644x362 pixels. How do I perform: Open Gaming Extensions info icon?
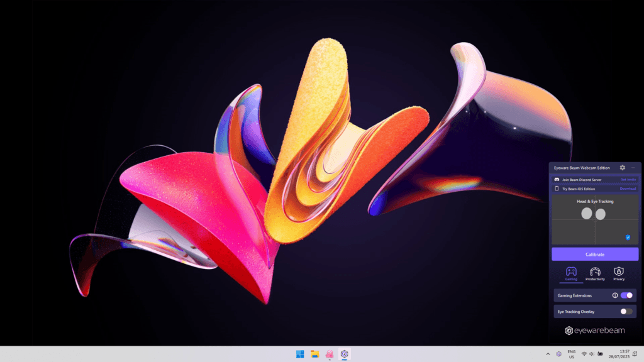(615, 295)
